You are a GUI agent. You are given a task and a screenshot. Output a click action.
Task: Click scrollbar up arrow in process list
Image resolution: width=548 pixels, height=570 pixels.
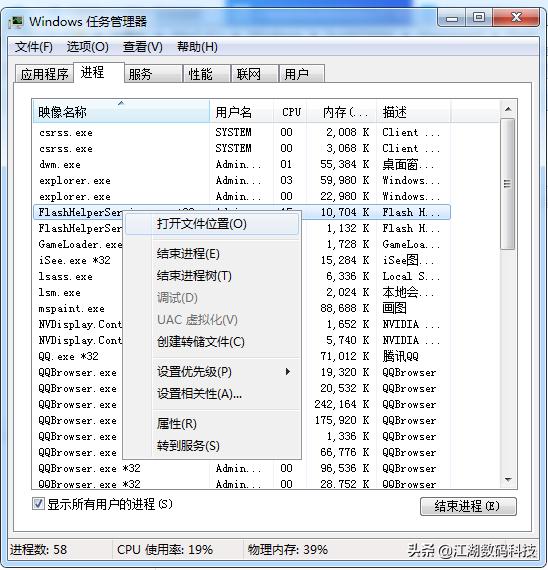(508, 109)
